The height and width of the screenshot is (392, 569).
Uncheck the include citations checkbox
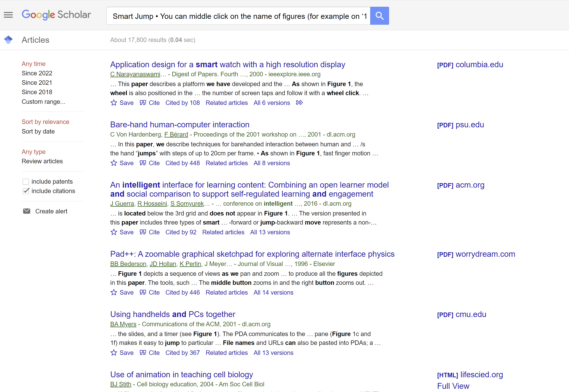(x=26, y=191)
